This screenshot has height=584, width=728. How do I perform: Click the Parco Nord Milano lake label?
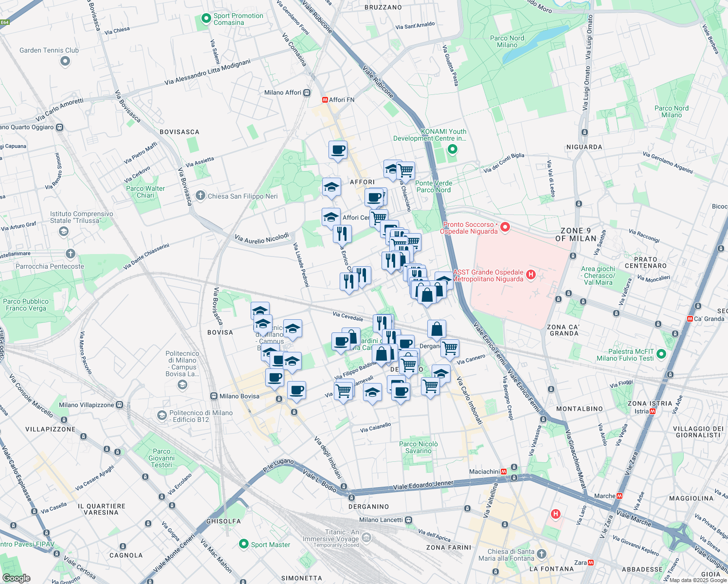pyautogui.click(x=507, y=41)
